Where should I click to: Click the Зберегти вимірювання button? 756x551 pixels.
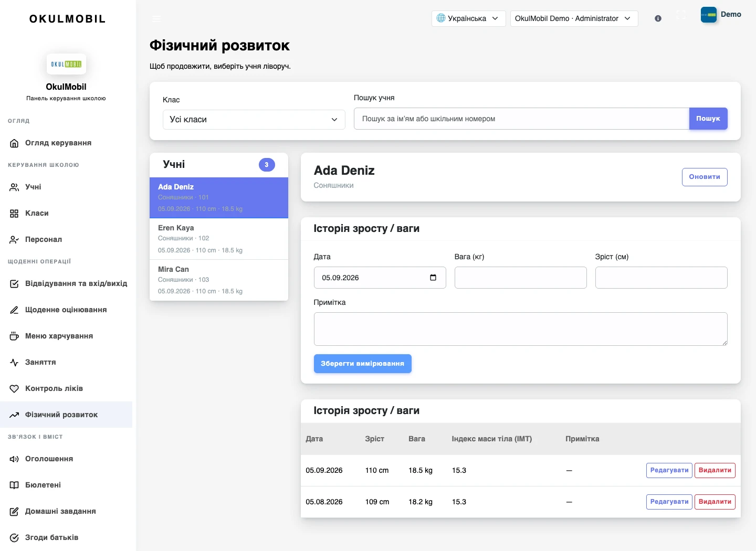(x=362, y=364)
